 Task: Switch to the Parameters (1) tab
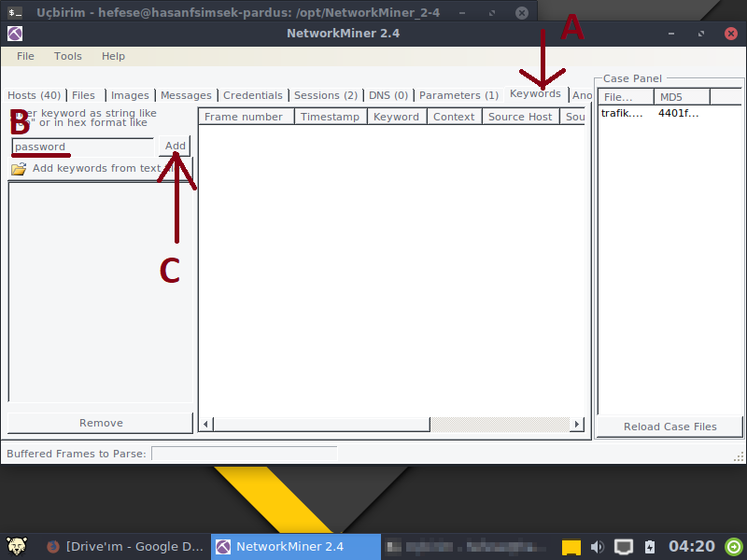458,95
